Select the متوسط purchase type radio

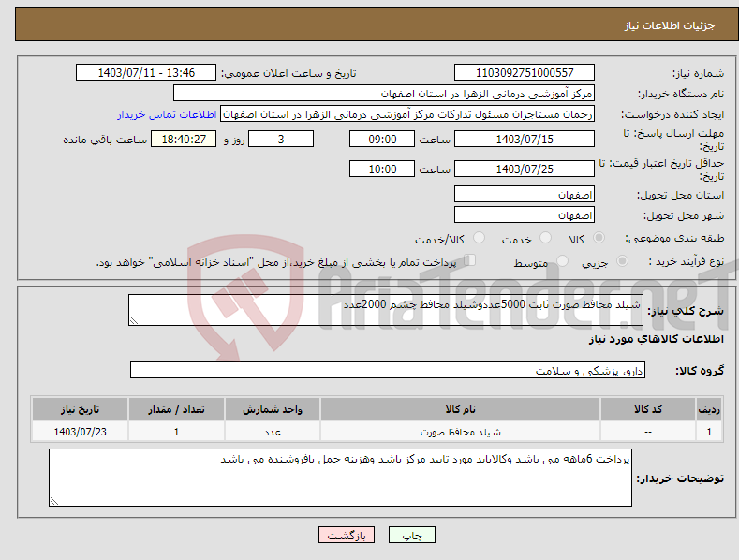[x=562, y=260]
